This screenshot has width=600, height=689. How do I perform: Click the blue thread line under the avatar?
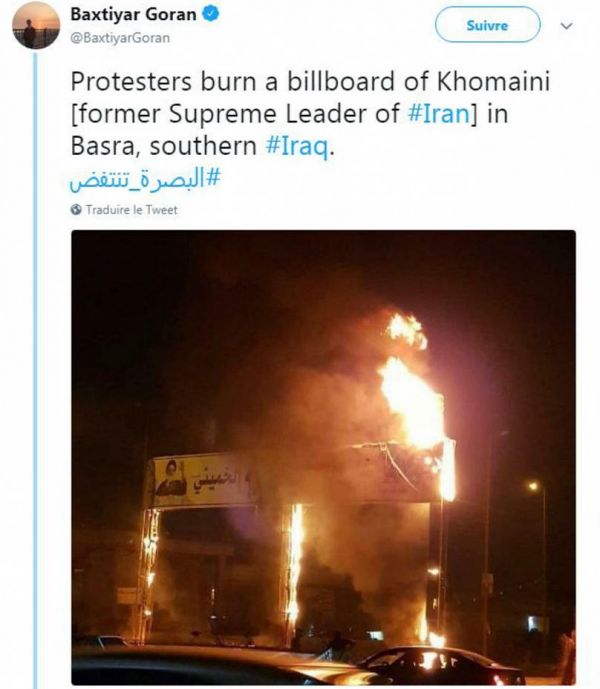pyautogui.click(x=36, y=369)
